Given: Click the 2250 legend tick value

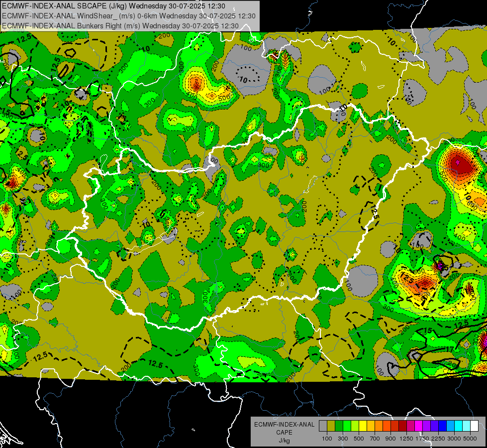Looking at the screenshot, I should (438, 439).
